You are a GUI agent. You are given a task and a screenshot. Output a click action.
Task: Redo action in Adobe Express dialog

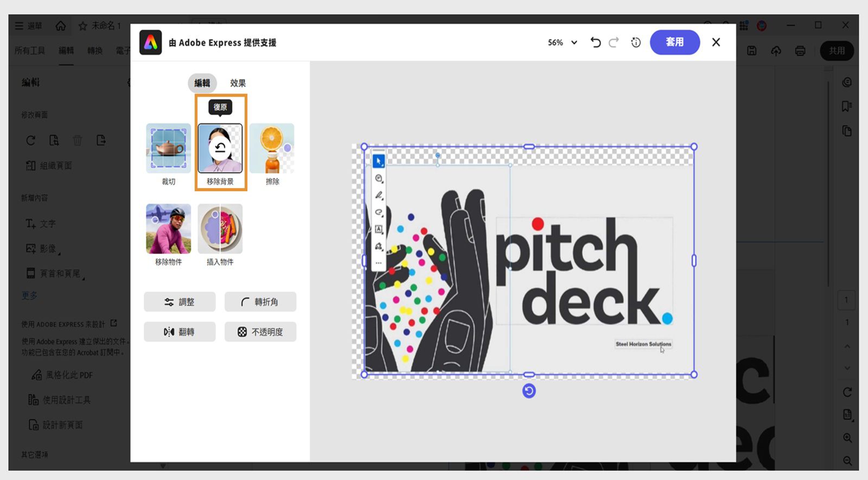click(x=614, y=42)
